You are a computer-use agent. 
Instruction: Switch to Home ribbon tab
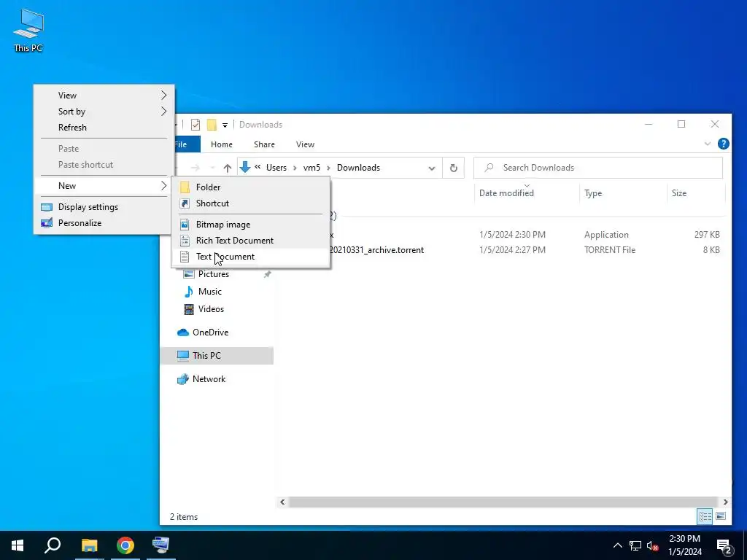tap(222, 144)
